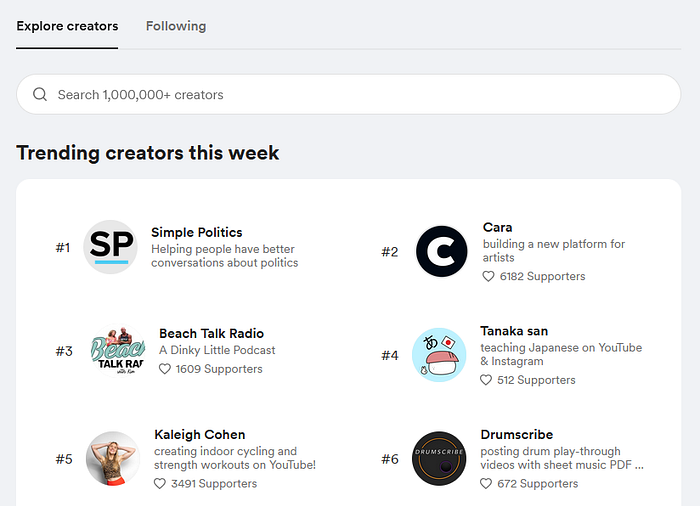Visit the Tanaka san creator page link

514,331
